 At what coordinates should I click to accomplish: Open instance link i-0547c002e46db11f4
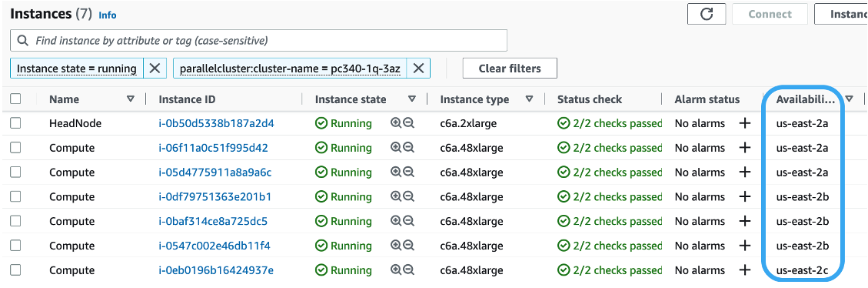215,246
